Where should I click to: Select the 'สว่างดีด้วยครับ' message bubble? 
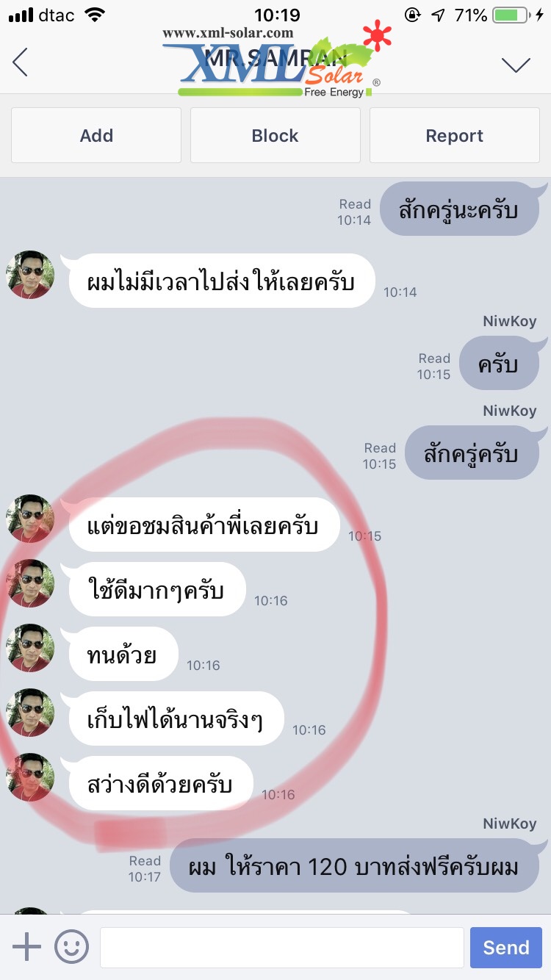coord(161,784)
